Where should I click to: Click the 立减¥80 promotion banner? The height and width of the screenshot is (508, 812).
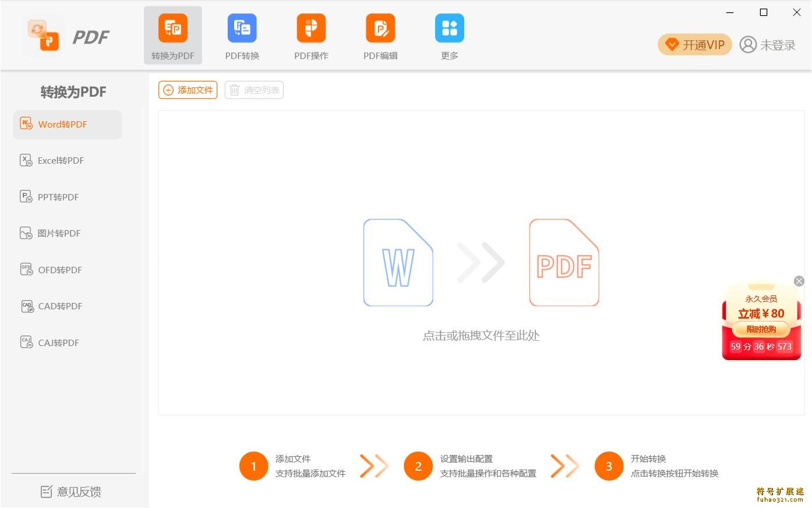pyautogui.click(x=761, y=320)
